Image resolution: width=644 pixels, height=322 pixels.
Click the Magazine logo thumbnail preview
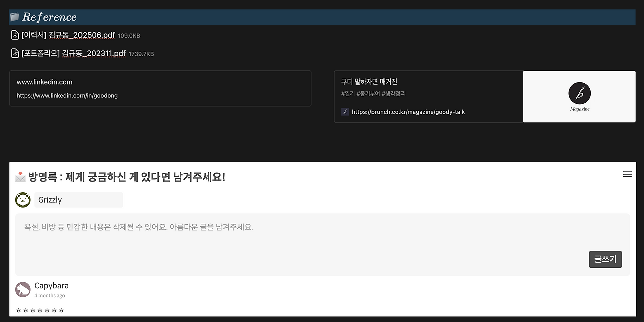coord(579,97)
